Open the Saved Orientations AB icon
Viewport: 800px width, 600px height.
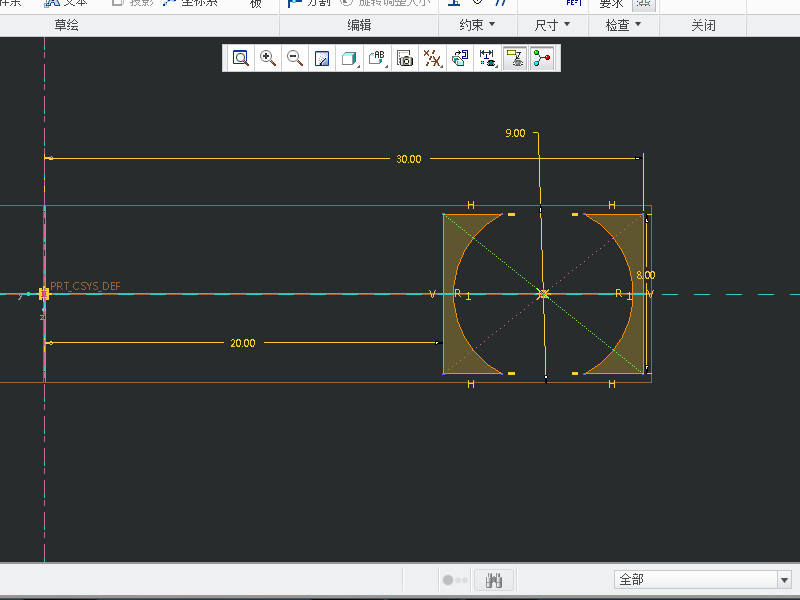point(377,58)
